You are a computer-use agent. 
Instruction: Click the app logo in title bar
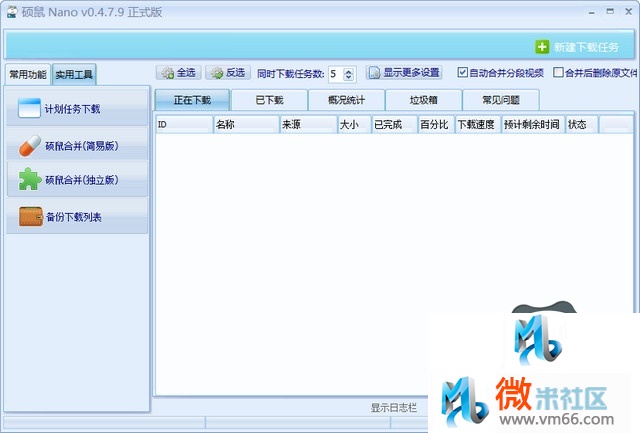pyautogui.click(x=12, y=12)
